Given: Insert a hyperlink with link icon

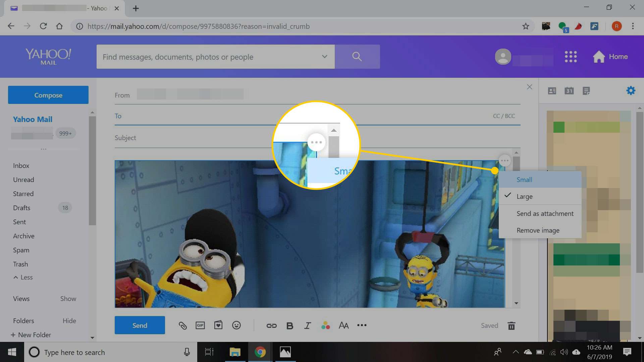Looking at the screenshot, I should point(271,325).
